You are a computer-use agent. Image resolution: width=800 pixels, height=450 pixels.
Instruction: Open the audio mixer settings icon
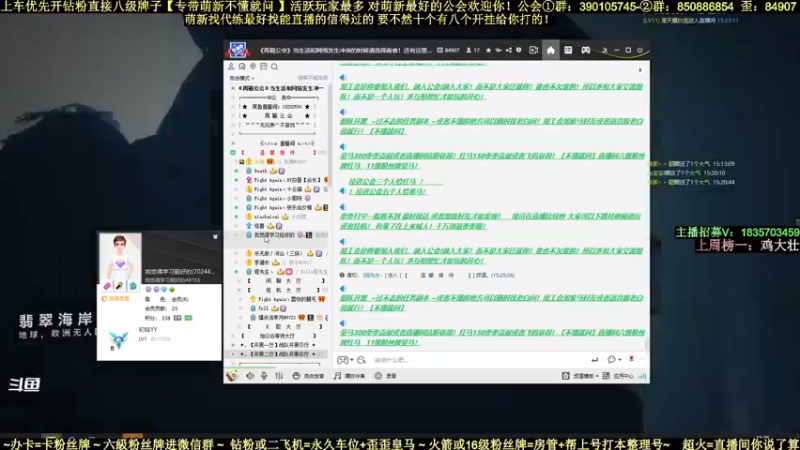tap(279, 376)
